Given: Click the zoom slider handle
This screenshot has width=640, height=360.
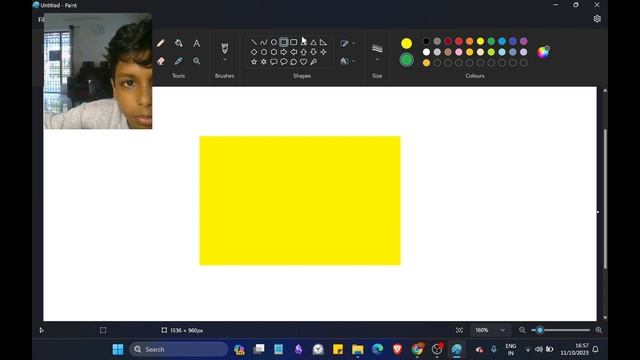Looking at the screenshot, I should [540, 330].
